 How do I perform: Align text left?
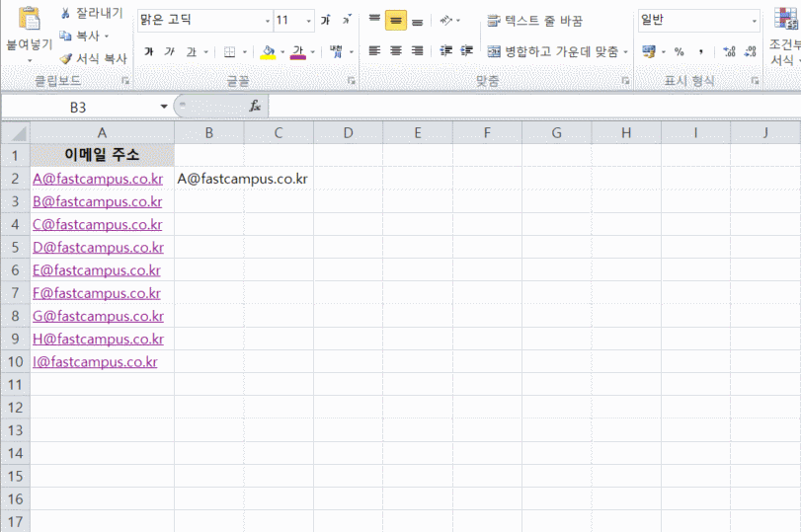[374, 50]
